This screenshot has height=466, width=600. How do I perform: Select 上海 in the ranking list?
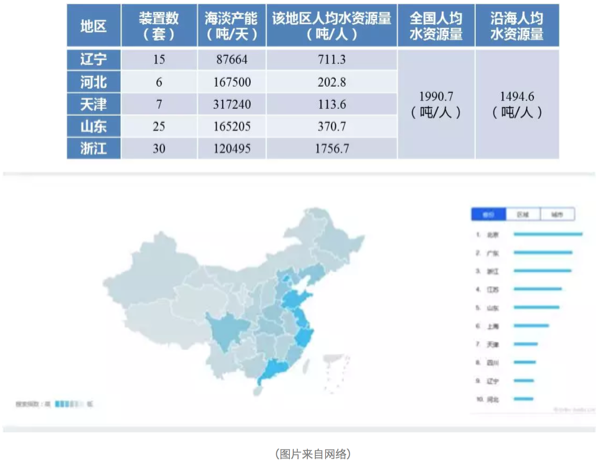492,326
